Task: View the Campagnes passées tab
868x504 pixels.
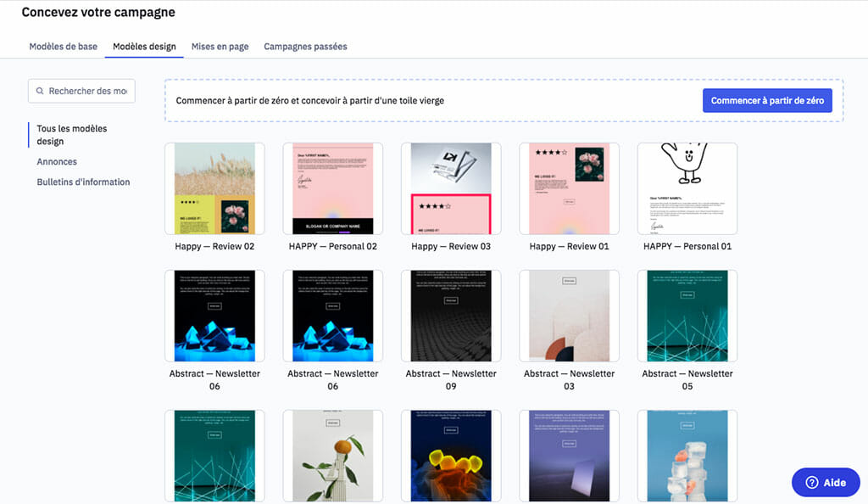Action: pyautogui.click(x=305, y=47)
